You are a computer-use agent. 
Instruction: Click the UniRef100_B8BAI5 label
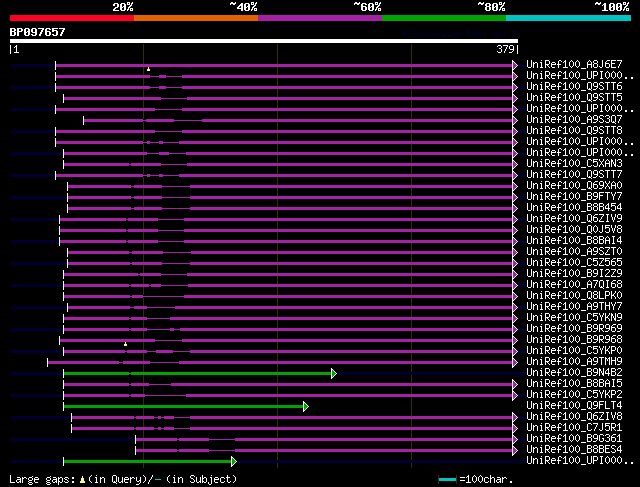coord(574,384)
